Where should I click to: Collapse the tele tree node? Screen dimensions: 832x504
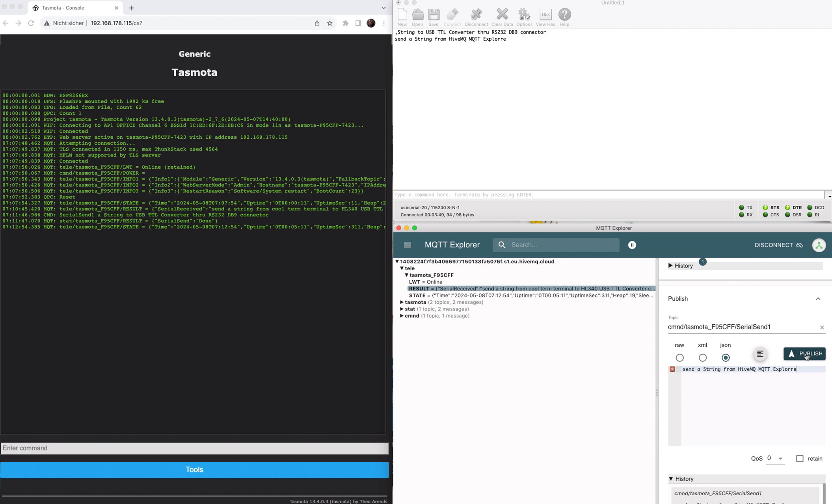pos(402,268)
